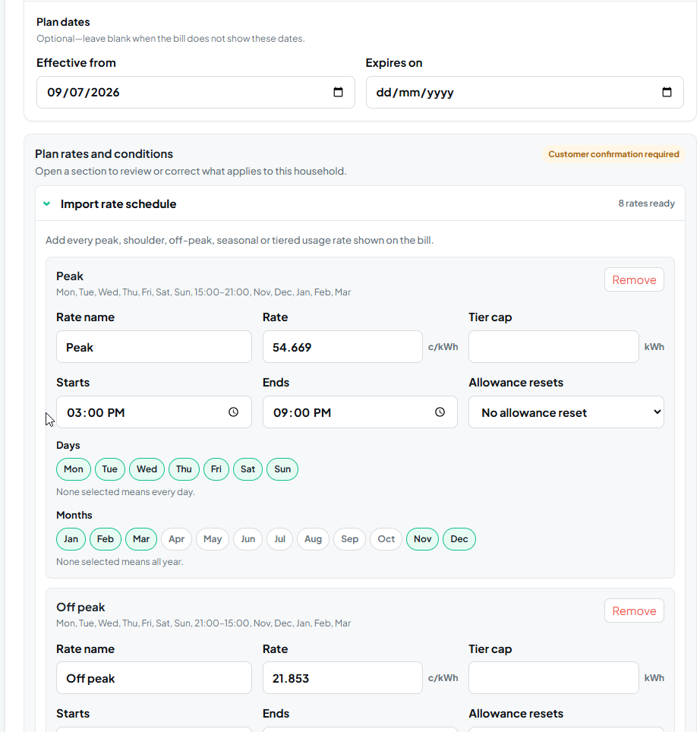Click the Off peak rate 21.853 field
Image resolution: width=700 pixels, height=732 pixels.
point(342,678)
